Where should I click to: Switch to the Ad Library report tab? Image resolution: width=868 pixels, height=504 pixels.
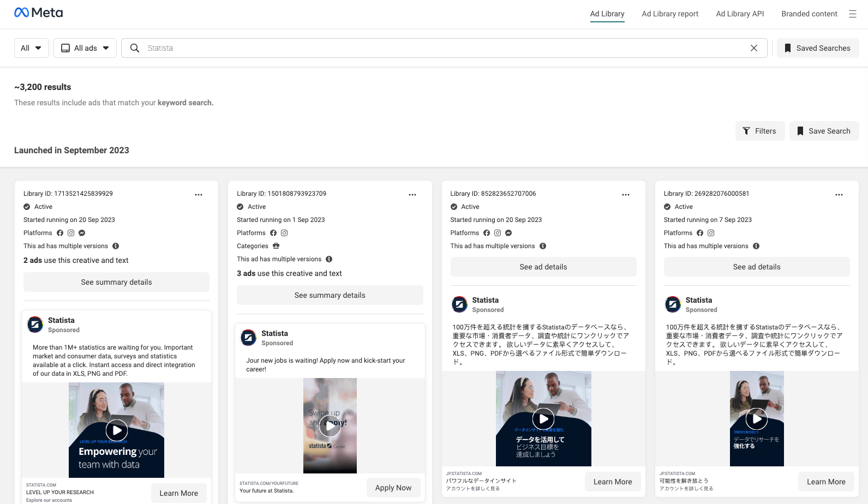pyautogui.click(x=669, y=14)
